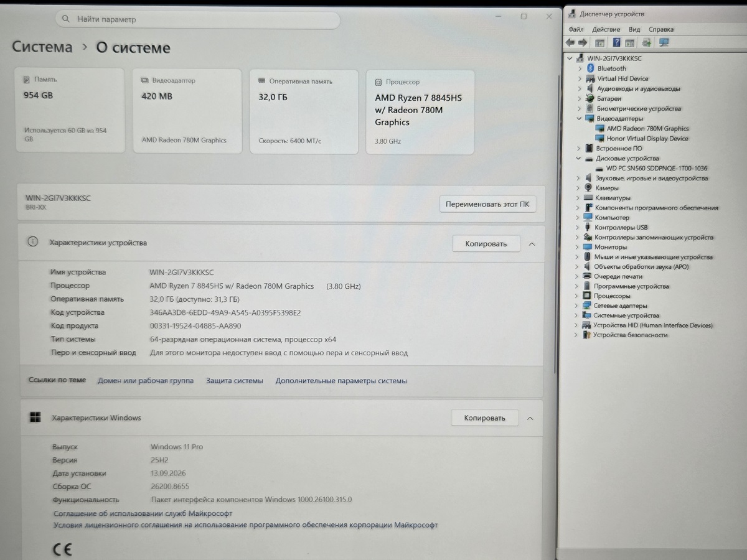Collapse the Характеристики устройства section chevron
The height and width of the screenshot is (560, 747).
pyautogui.click(x=532, y=244)
